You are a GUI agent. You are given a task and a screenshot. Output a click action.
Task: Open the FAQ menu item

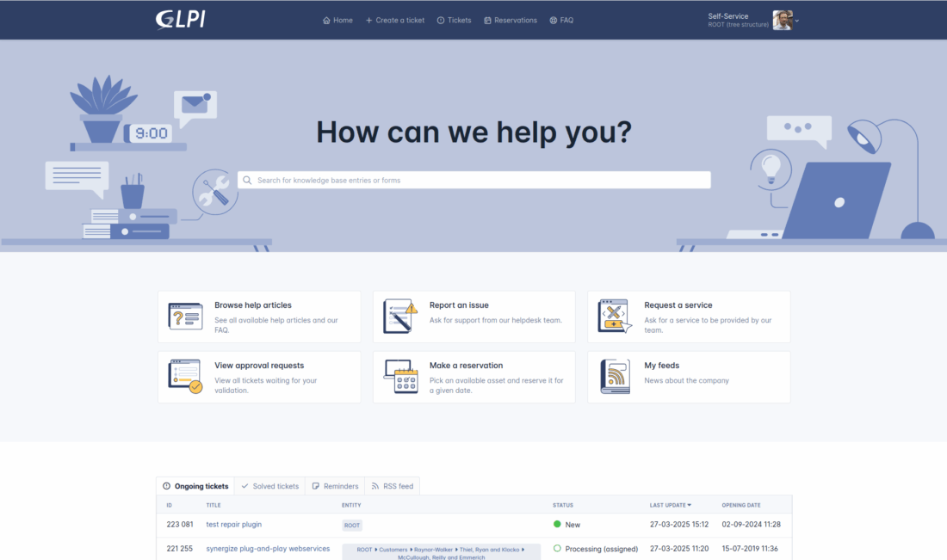point(561,20)
